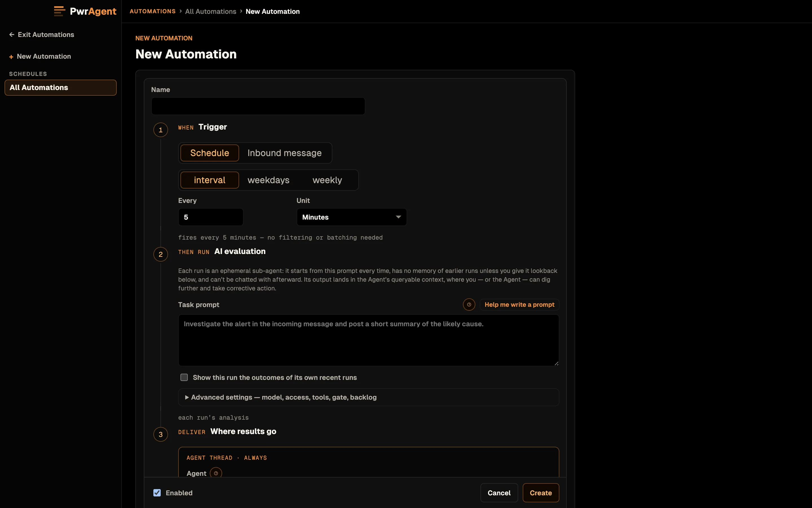The width and height of the screenshot is (812, 508).
Task: Click AUTOMATIONS in the breadcrumb
Action: point(153,11)
